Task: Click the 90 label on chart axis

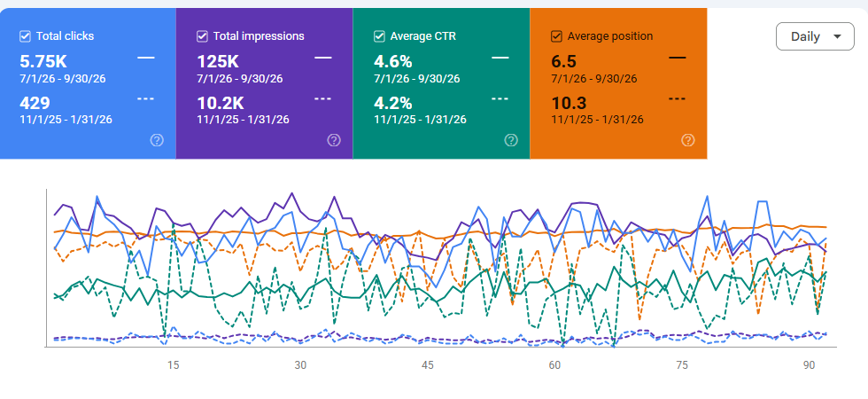Action: pos(810,365)
